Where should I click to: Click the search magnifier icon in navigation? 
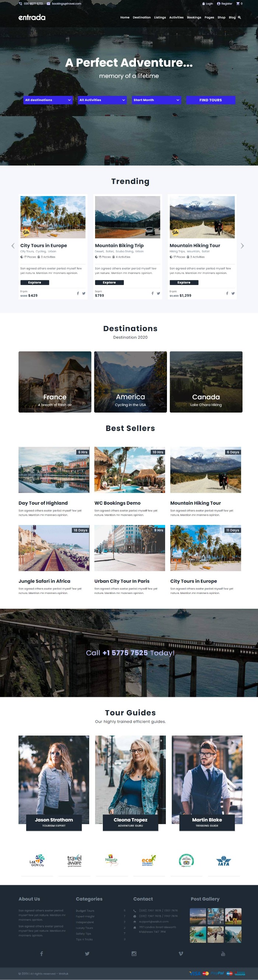tap(239, 17)
